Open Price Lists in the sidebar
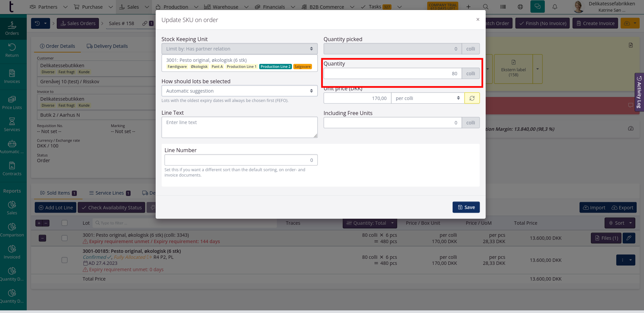 [x=12, y=102]
